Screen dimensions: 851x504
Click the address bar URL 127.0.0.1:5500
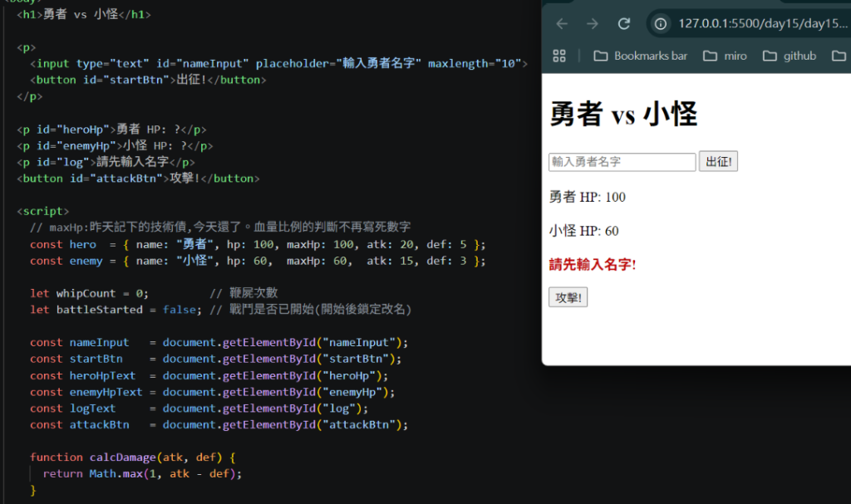762,24
